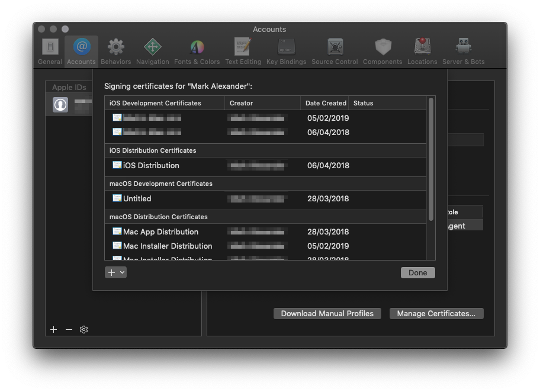The height and width of the screenshot is (392, 540).
Task: Open the General preferences pane
Action: pos(51,51)
